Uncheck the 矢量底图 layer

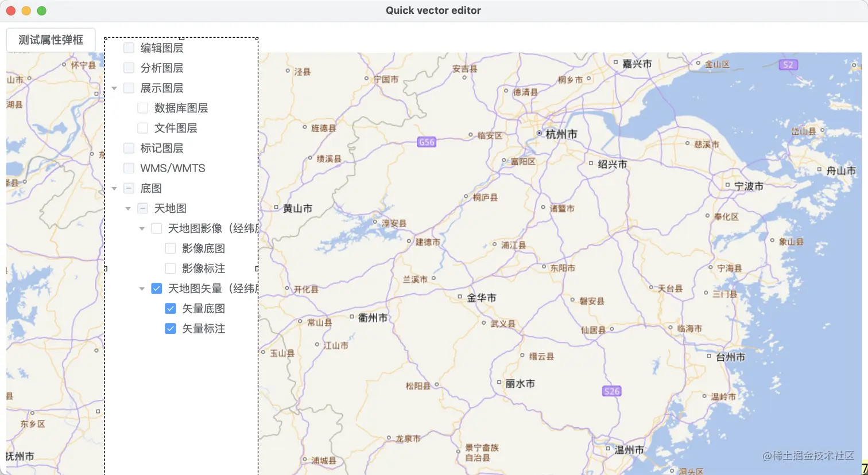pyautogui.click(x=170, y=308)
